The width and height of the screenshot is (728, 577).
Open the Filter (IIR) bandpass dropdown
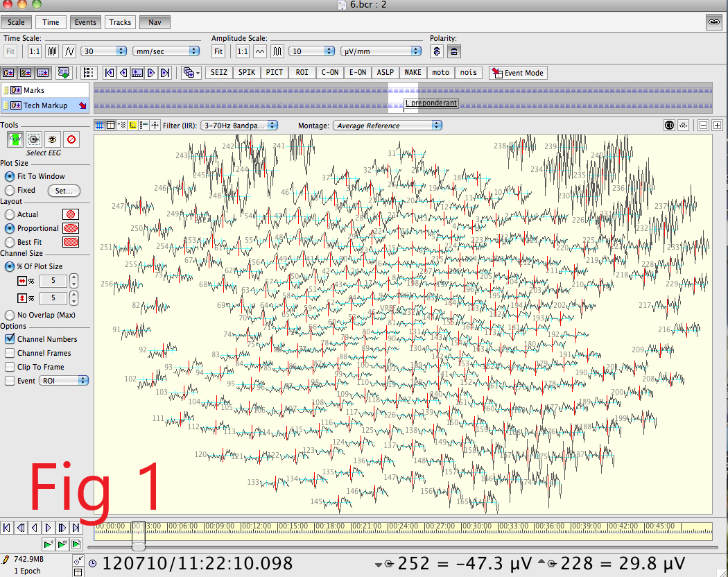[x=239, y=126]
